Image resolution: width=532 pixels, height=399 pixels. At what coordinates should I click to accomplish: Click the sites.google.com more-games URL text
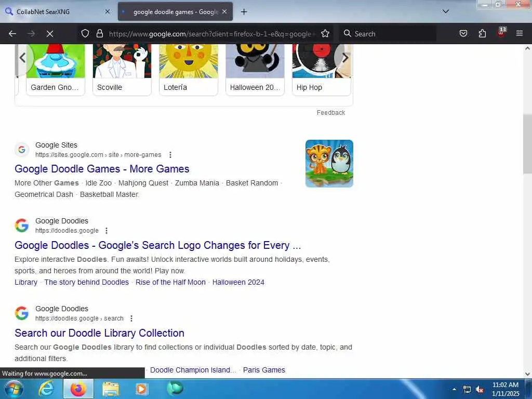(98, 155)
